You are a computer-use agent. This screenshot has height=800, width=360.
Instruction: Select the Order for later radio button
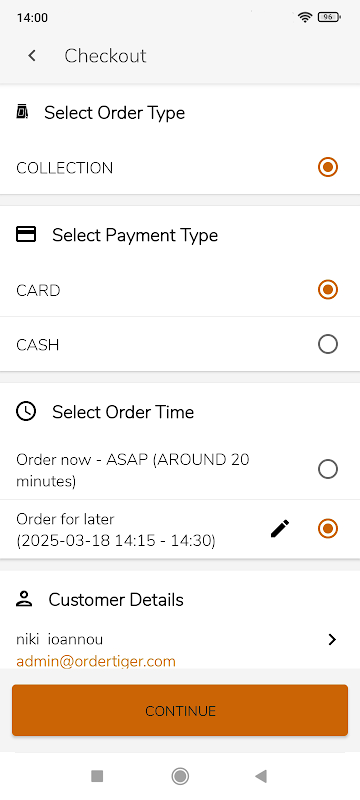click(x=328, y=529)
